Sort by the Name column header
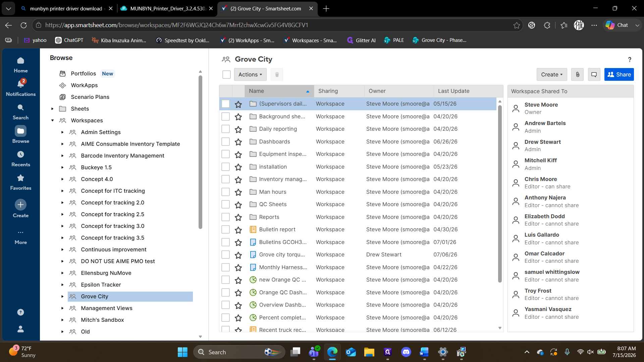 click(279, 91)
